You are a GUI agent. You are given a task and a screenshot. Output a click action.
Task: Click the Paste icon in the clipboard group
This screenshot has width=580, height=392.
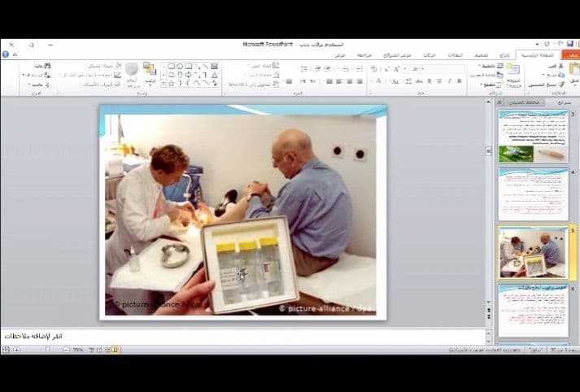[573, 71]
